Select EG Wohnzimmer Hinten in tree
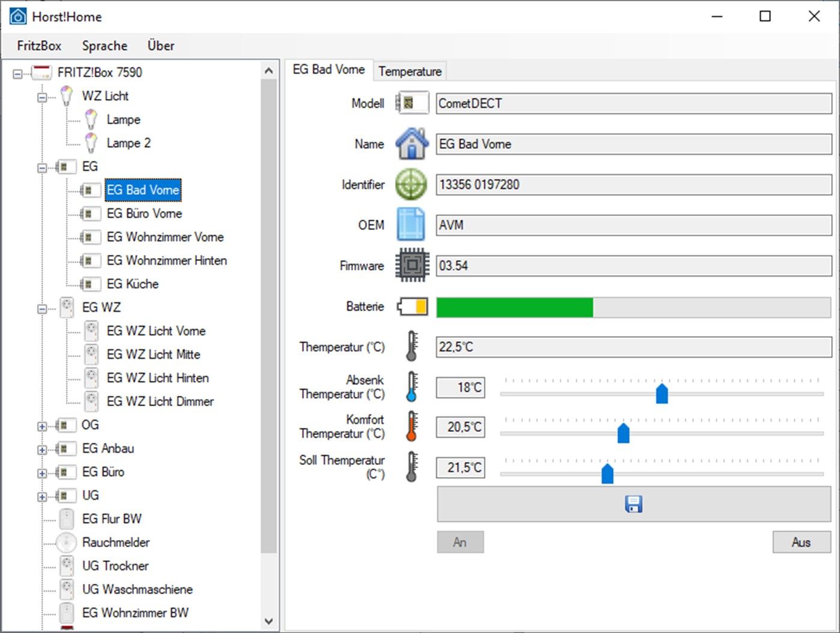The image size is (840, 633). (167, 260)
